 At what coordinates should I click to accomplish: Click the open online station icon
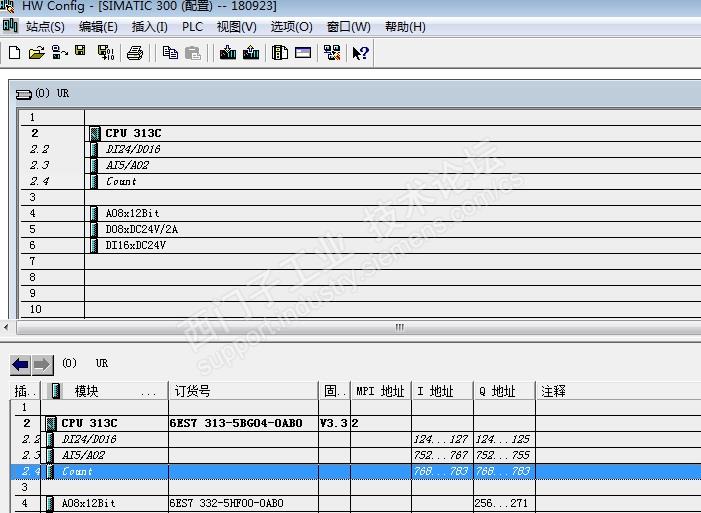point(59,53)
